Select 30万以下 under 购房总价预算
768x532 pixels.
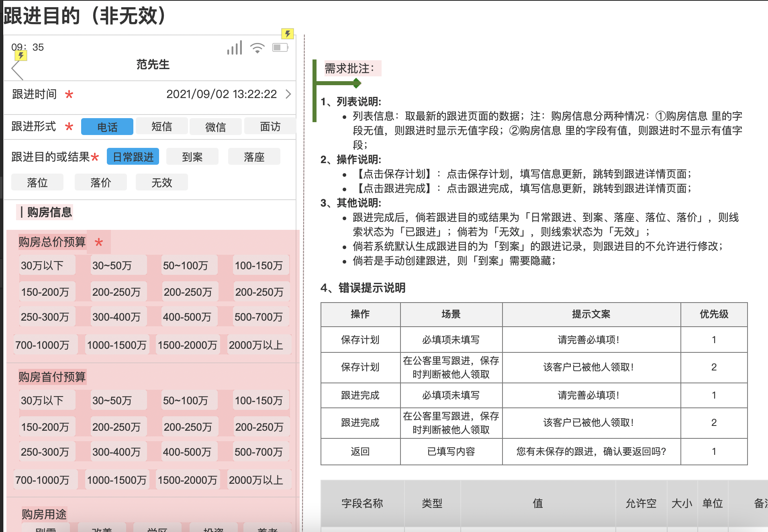[47, 265]
